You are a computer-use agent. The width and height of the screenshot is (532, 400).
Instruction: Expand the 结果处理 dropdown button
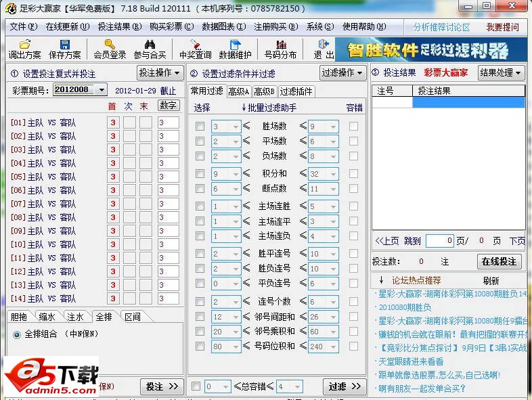[501, 72]
